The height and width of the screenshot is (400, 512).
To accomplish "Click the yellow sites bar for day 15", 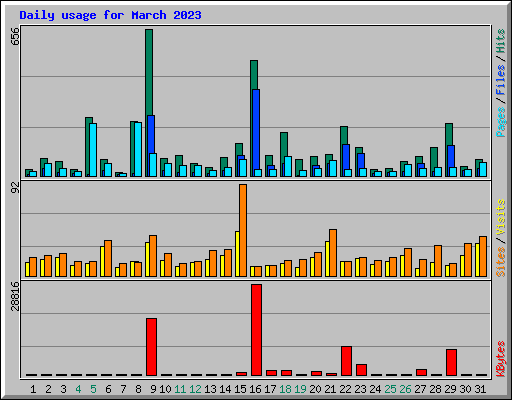I will 237,254.
